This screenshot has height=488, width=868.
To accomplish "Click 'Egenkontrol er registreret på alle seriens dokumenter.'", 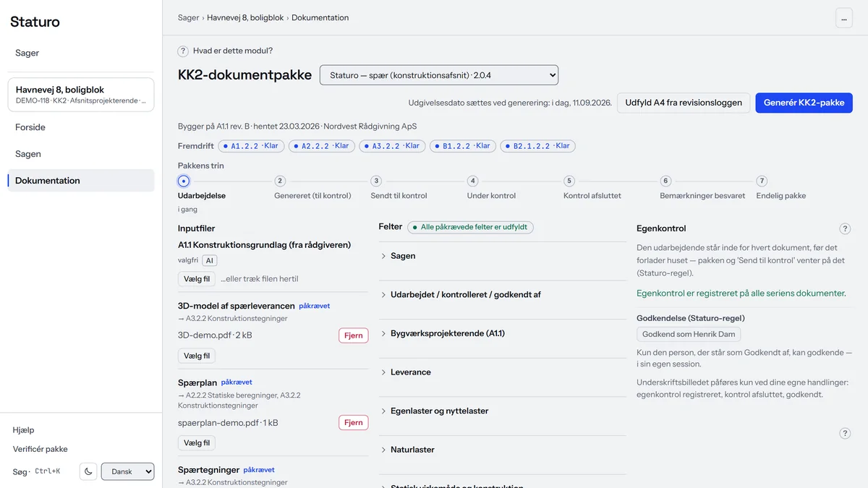I will point(741,294).
